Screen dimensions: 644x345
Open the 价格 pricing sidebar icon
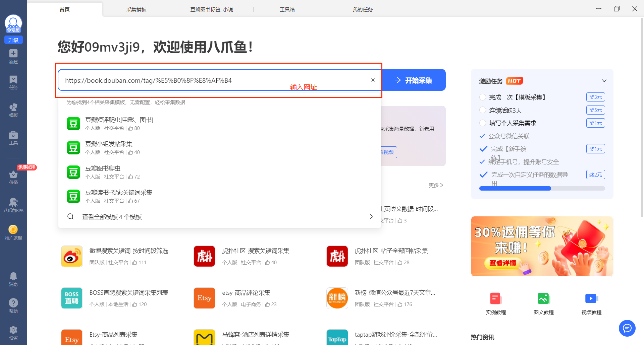13,177
